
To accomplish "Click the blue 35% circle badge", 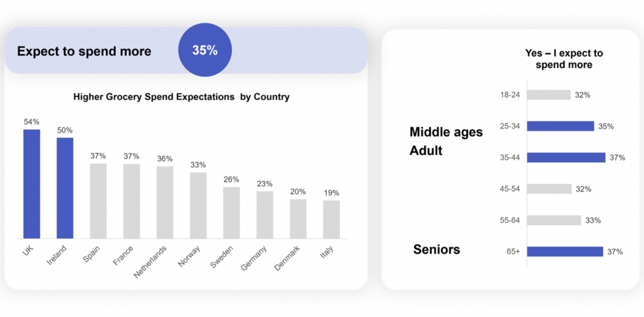I will pyautogui.click(x=204, y=50).
